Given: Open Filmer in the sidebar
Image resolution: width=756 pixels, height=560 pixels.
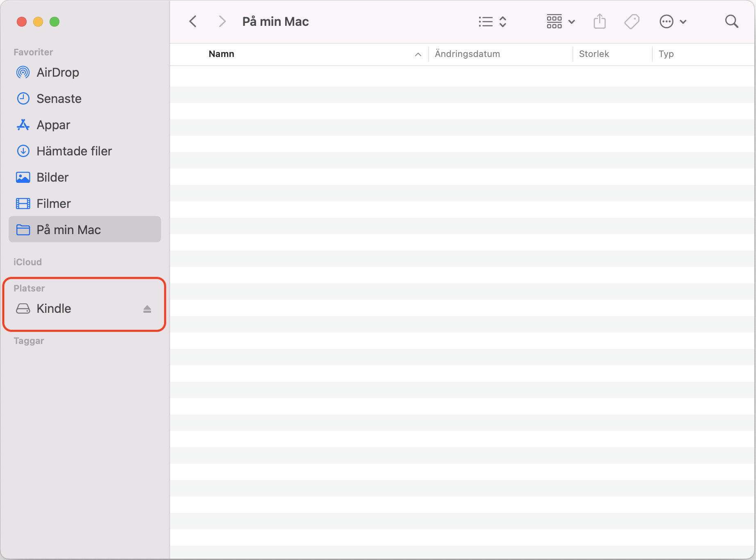Looking at the screenshot, I should 84,204.
